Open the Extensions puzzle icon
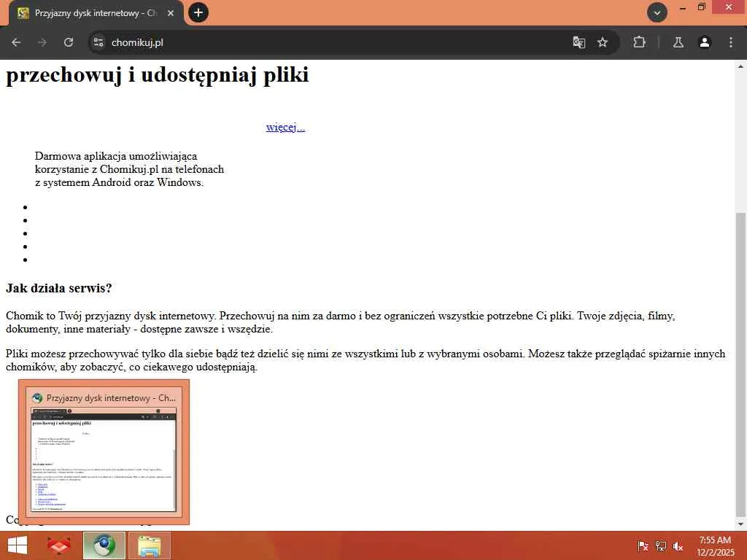This screenshot has width=747, height=560. [x=639, y=42]
